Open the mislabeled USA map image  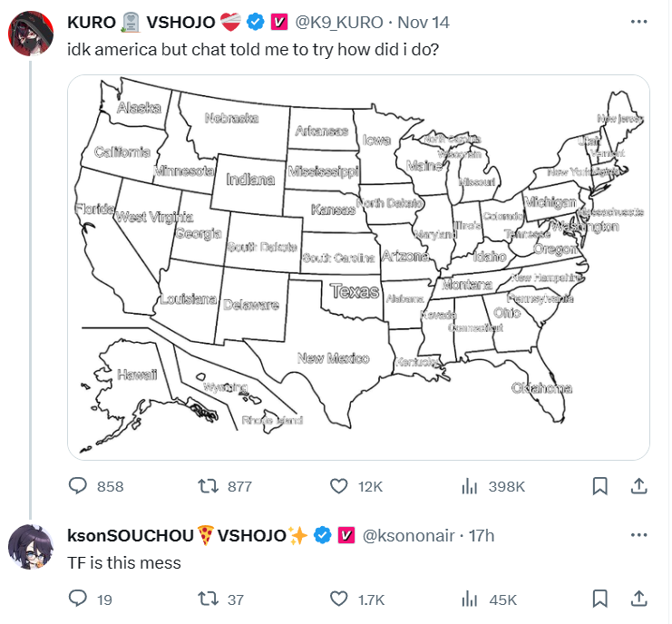click(x=359, y=268)
